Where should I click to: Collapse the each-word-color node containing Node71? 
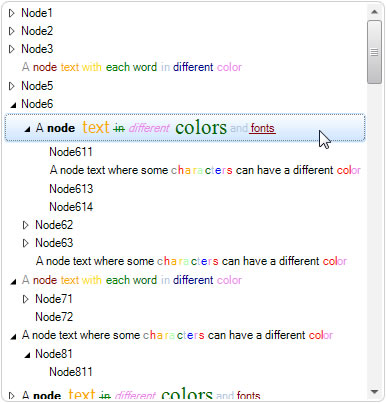pyautogui.click(x=13, y=281)
